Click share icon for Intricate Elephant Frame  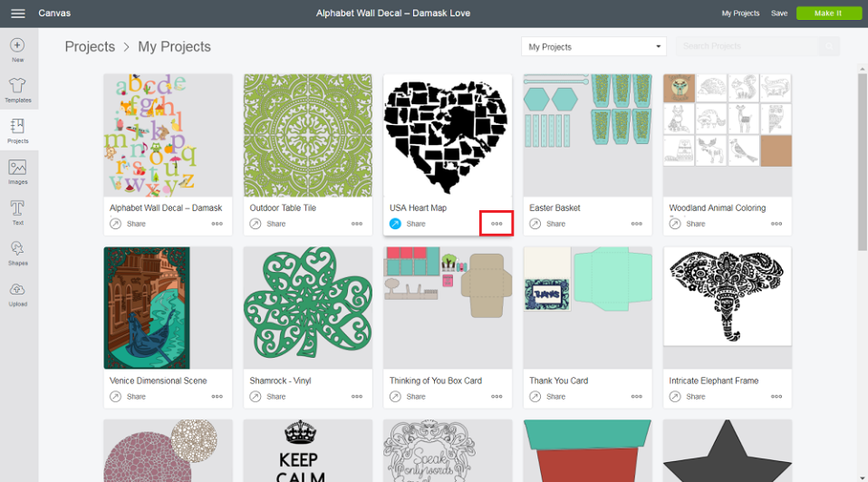(675, 396)
